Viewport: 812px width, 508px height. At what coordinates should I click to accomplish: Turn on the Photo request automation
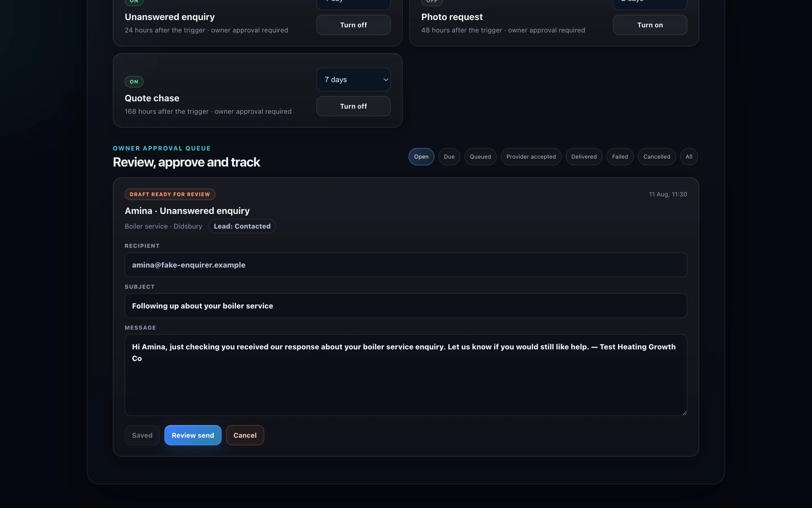(650, 25)
